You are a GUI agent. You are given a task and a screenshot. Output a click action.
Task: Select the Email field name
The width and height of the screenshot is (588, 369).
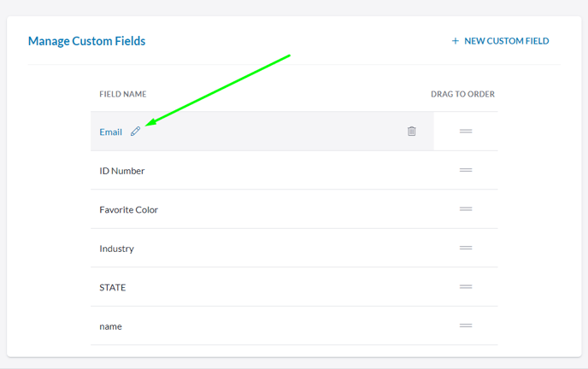pyautogui.click(x=110, y=132)
